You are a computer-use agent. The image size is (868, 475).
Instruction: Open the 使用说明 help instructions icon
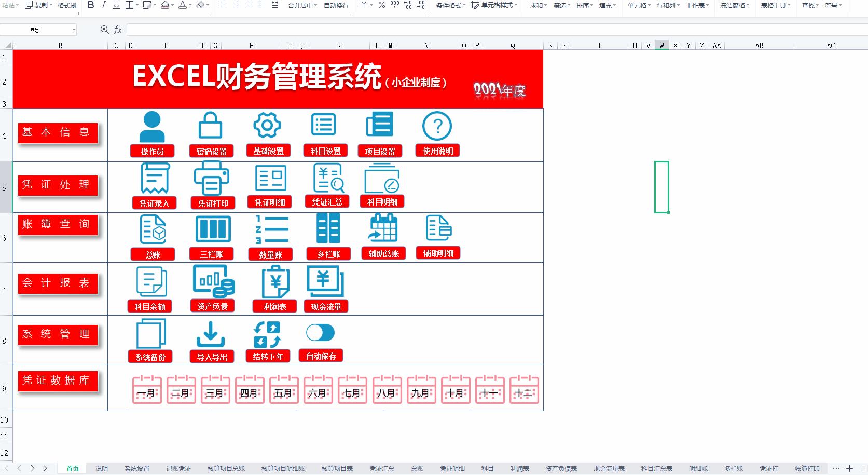437,132
